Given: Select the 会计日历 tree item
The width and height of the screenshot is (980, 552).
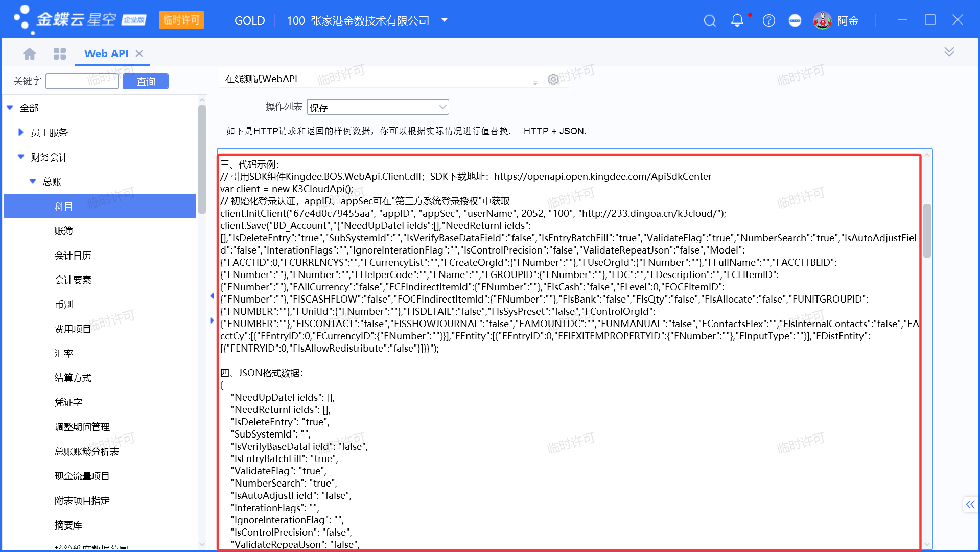Looking at the screenshot, I should point(73,255).
